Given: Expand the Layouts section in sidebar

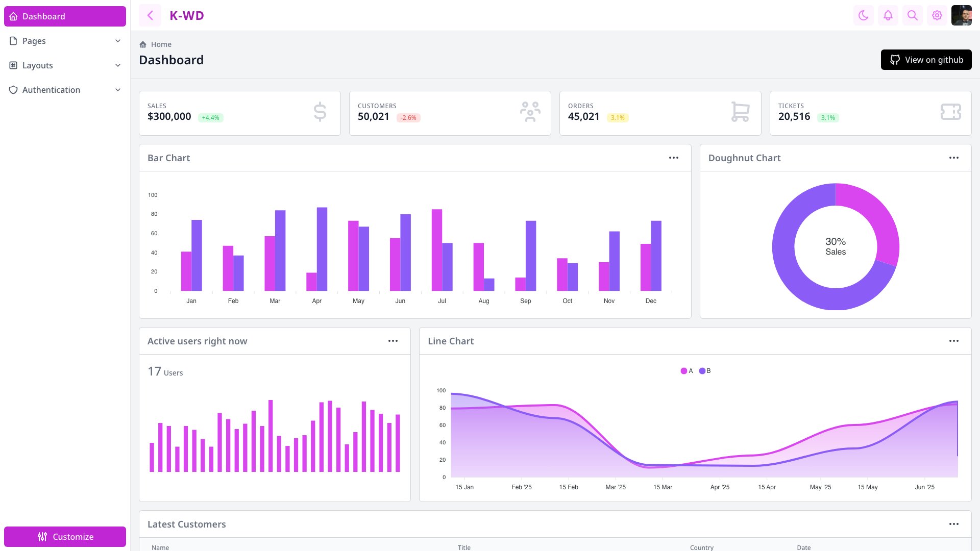Looking at the screenshot, I should [65, 65].
